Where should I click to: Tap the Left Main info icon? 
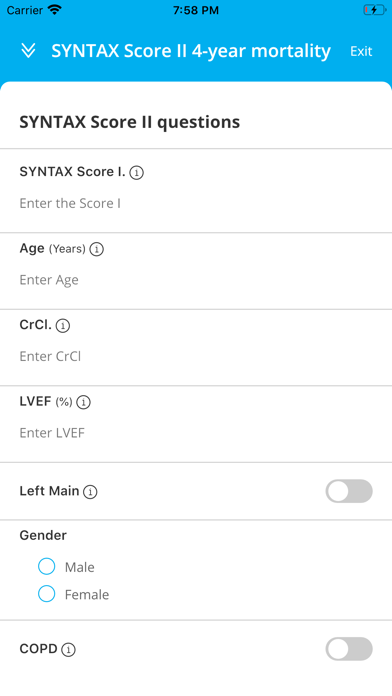(90, 492)
